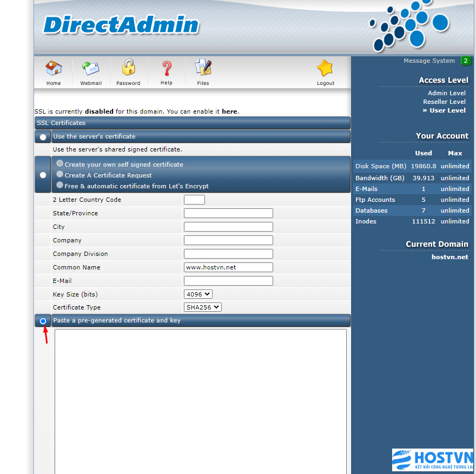This screenshot has width=476, height=474.
Task: Click the 2 Letter Country Code field
Action: (x=194, y=200)
